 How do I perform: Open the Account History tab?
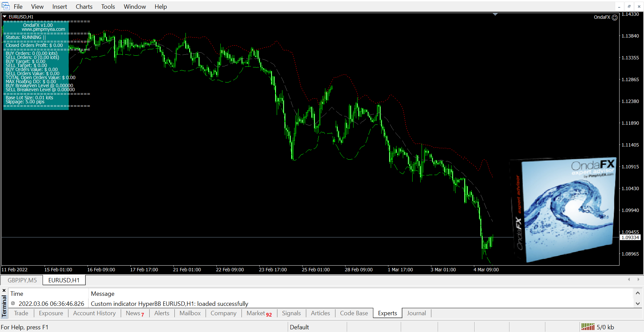tap(94, 313)
